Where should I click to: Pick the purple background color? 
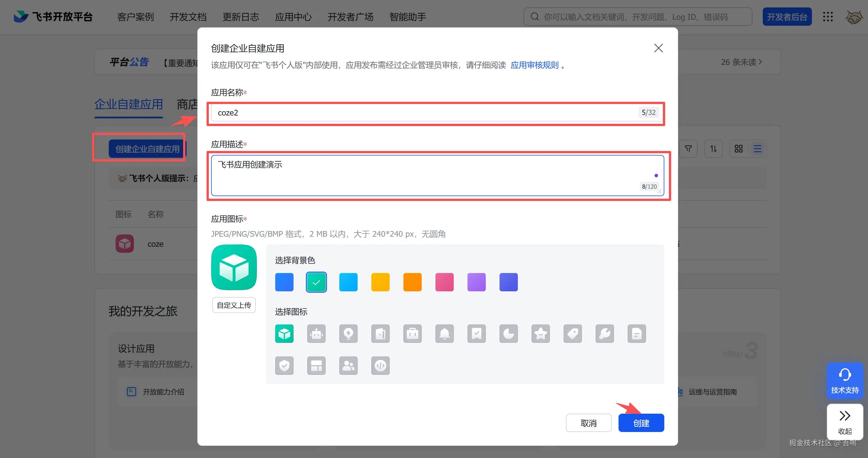pyautogui.click(x=476, y=282)
